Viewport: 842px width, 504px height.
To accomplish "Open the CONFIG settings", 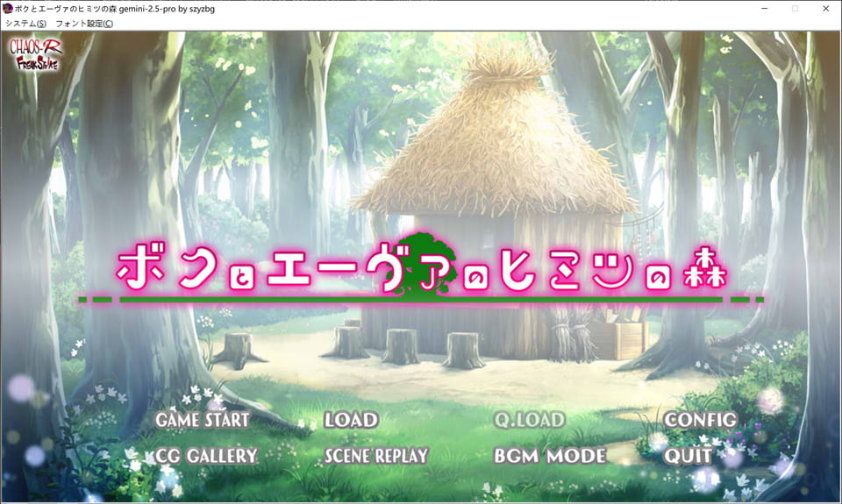I will coord(700,420).
